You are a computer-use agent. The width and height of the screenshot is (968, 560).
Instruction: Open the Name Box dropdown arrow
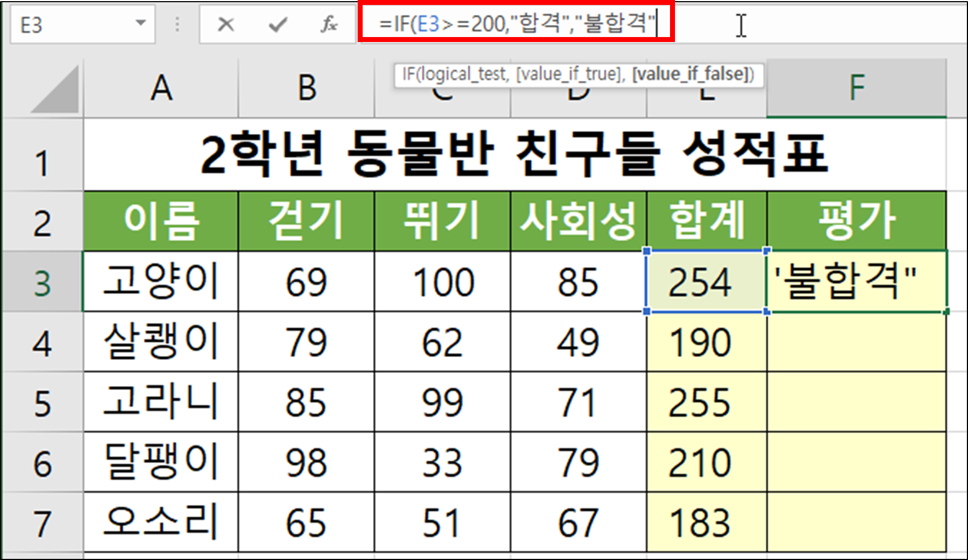[140, 24]
